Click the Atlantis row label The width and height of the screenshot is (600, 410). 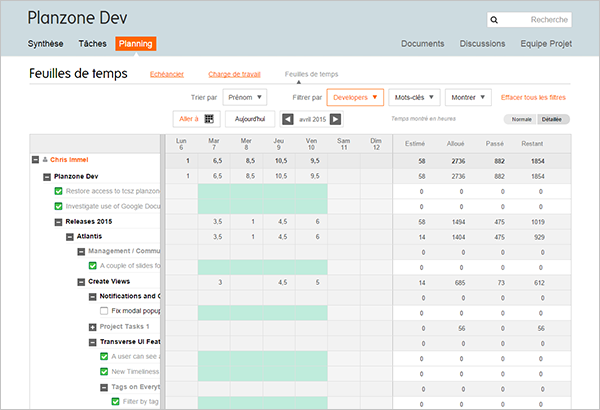[89, 236]
